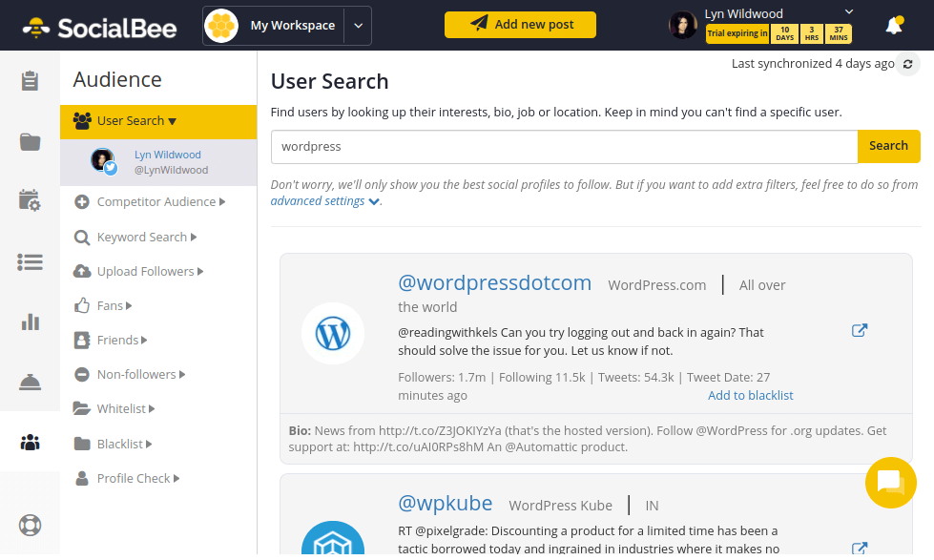The width and height of the screenshot is (934, 560).
Task: Open the chat support bubble
Action: 890,482
